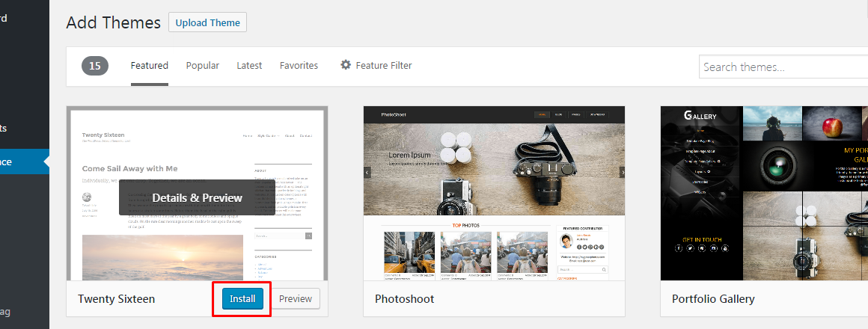The height and width of the screenshot is (329, 868).
Task: Switch to the Featured tab
Action: [x=150, y=65]
